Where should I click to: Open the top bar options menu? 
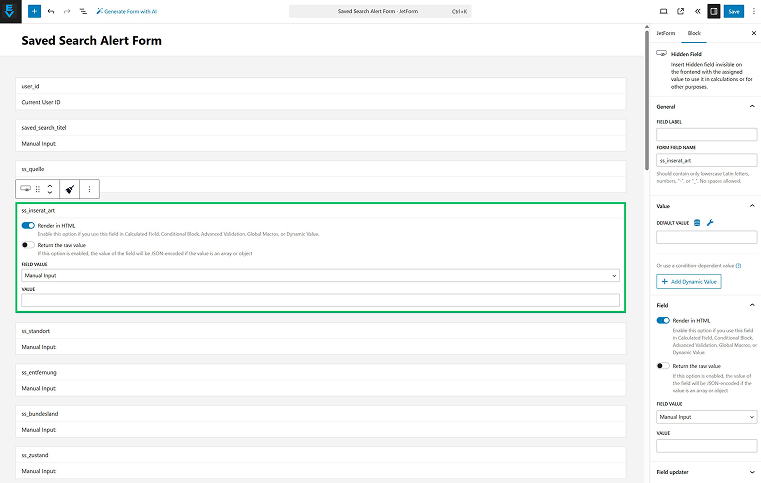coord(754,11)
